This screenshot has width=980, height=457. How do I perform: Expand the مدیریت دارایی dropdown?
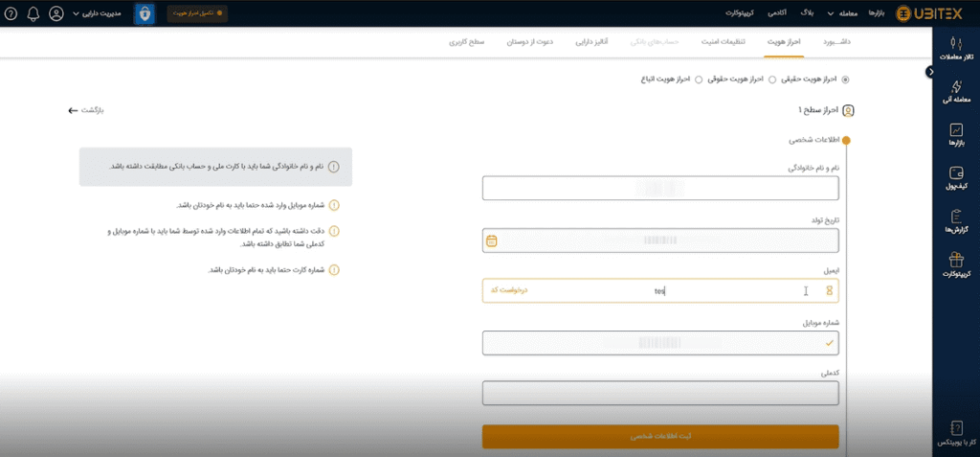99,13
